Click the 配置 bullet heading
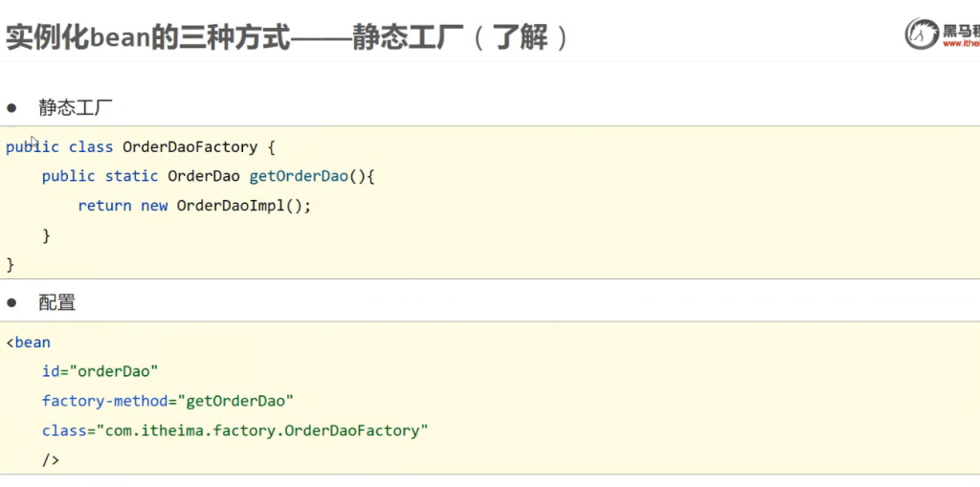 [56, 303]
